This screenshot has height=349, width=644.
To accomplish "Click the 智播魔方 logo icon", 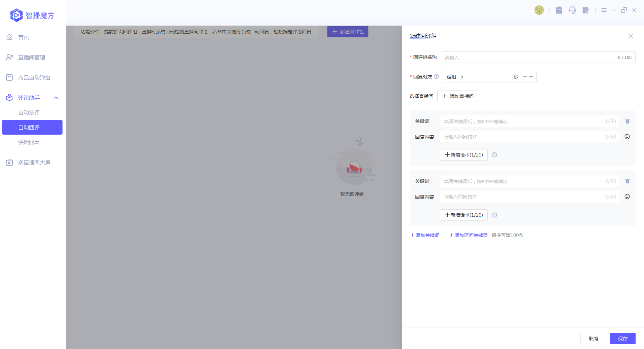I will [16, 15].
